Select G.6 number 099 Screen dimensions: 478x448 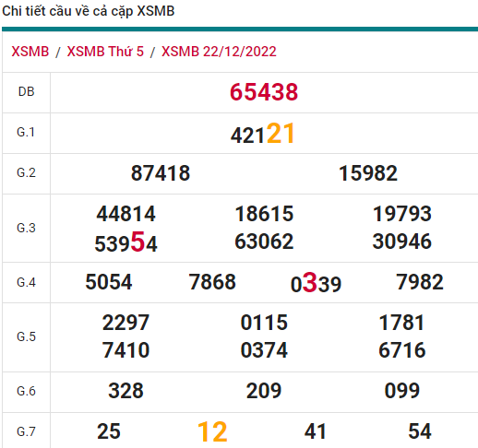coord(402,391)
